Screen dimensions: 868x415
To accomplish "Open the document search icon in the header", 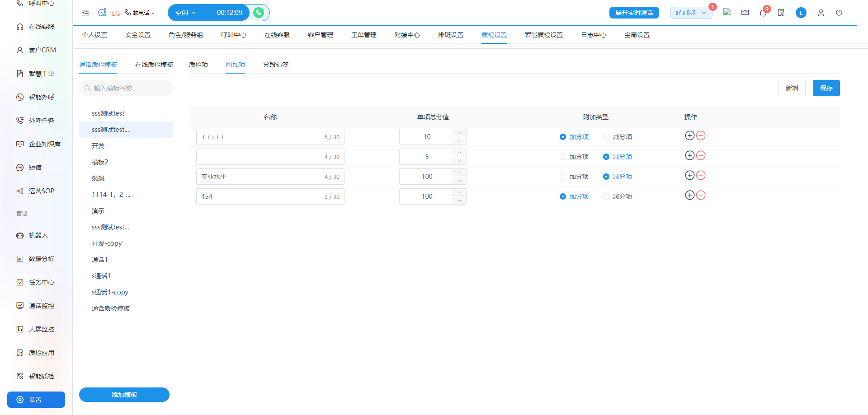I will click(781, 13).
